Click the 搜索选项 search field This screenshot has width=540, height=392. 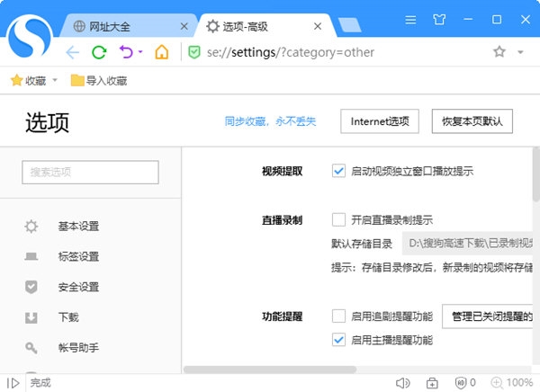tap(90, 172)
